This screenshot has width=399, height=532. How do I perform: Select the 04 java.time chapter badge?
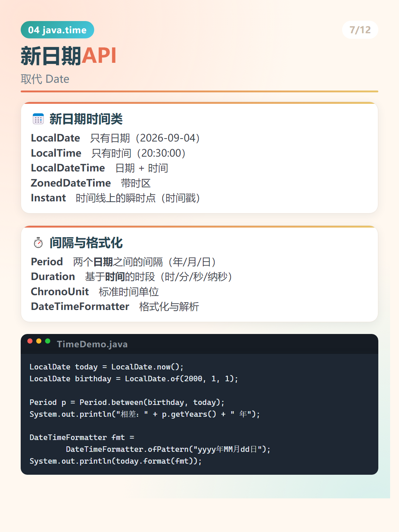point(57,30)
